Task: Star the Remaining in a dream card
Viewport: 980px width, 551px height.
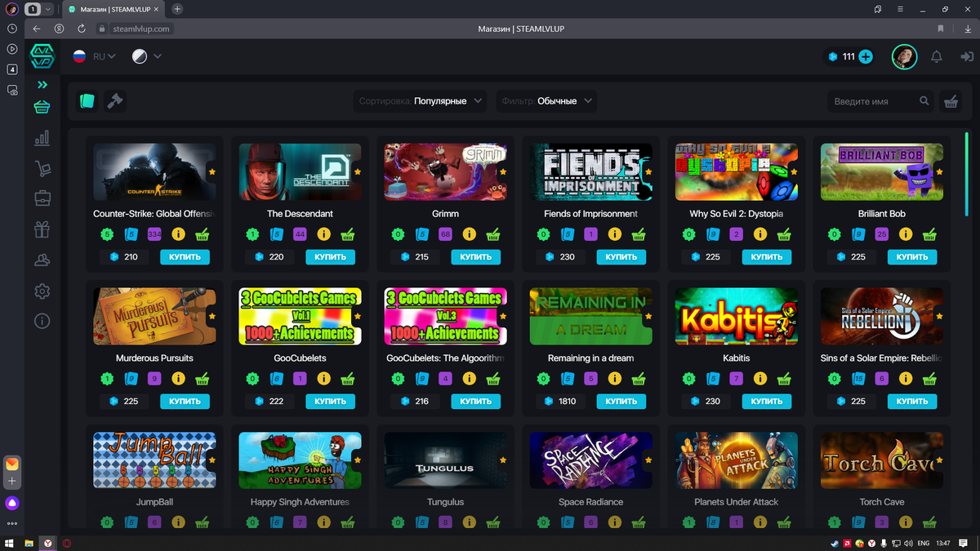Action: pos(648,317)
